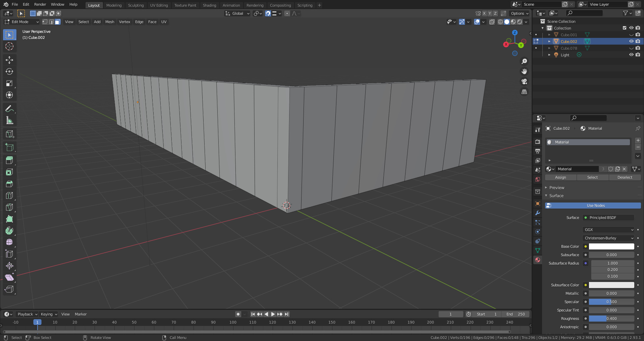Toggle camera view in viewport
The width and height of the screenshot is (644, 341).
click(x=524, y=81)
